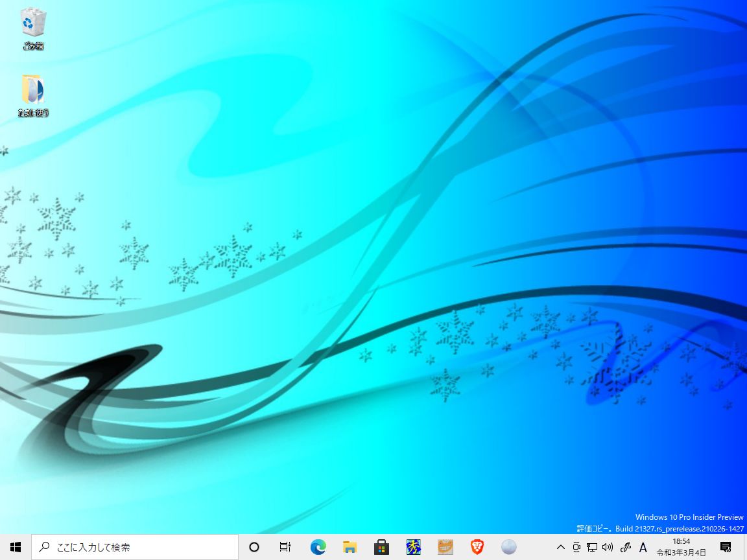Viewport: 747px width, 560px height.
Task: Launch the Hidemaru editor from the taskbar
Action: pos(413,547)
